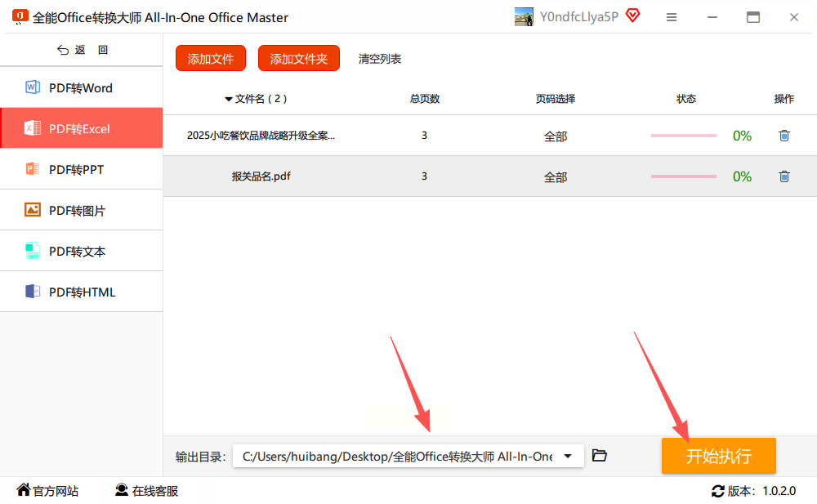Click the back arrow icon beside 返回
817x504 pixels.
click(x=63, y=50)
